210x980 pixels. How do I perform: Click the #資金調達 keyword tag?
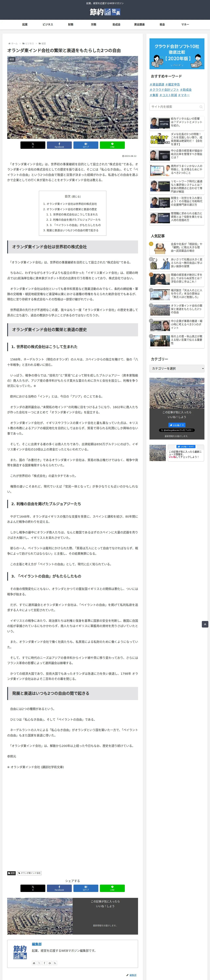tap(157, 84)
